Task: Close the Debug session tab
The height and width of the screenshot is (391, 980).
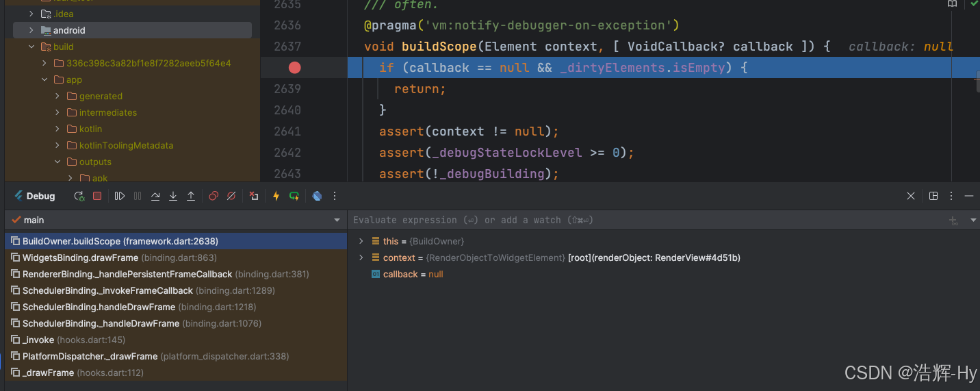Action: 911,196
